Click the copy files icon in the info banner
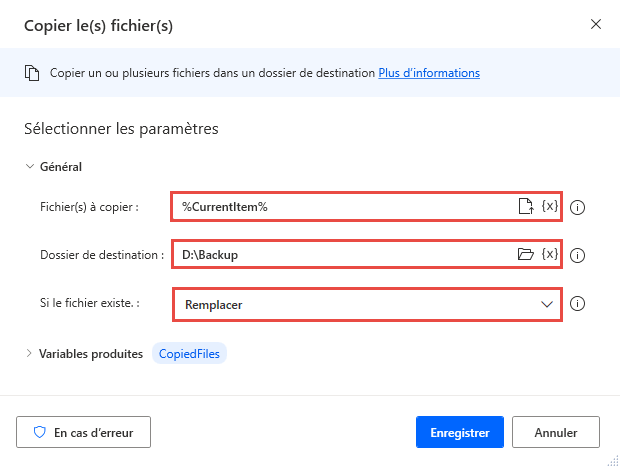 coord(31,73)
